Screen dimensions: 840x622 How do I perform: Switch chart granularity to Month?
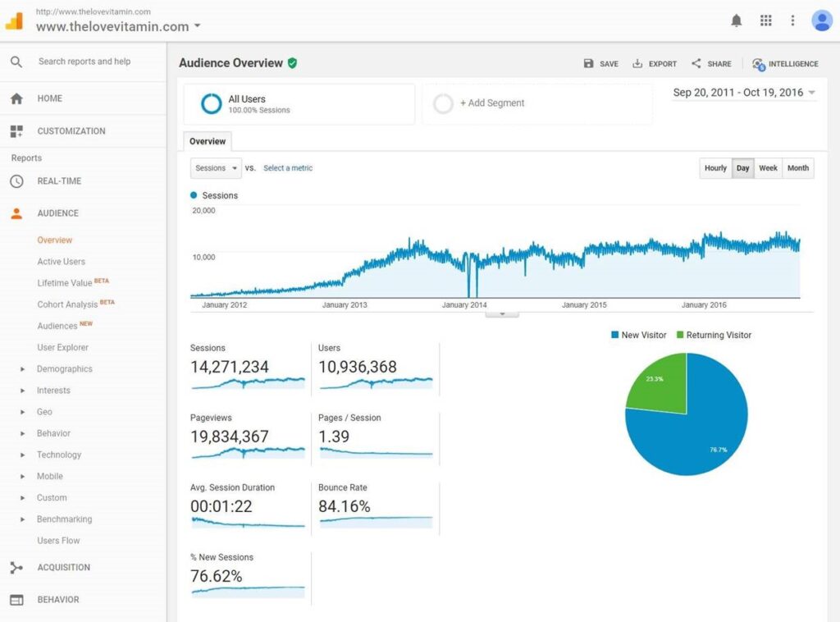point(797,168)
